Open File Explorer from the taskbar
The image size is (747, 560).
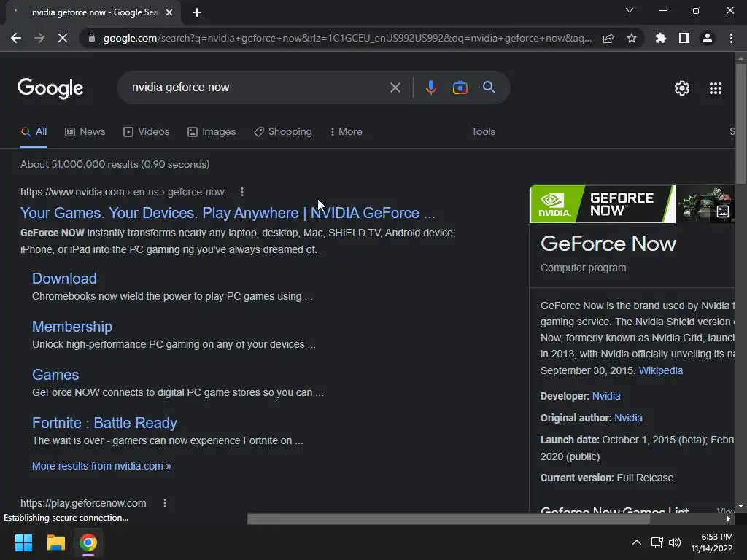click(x=55, y=542)
